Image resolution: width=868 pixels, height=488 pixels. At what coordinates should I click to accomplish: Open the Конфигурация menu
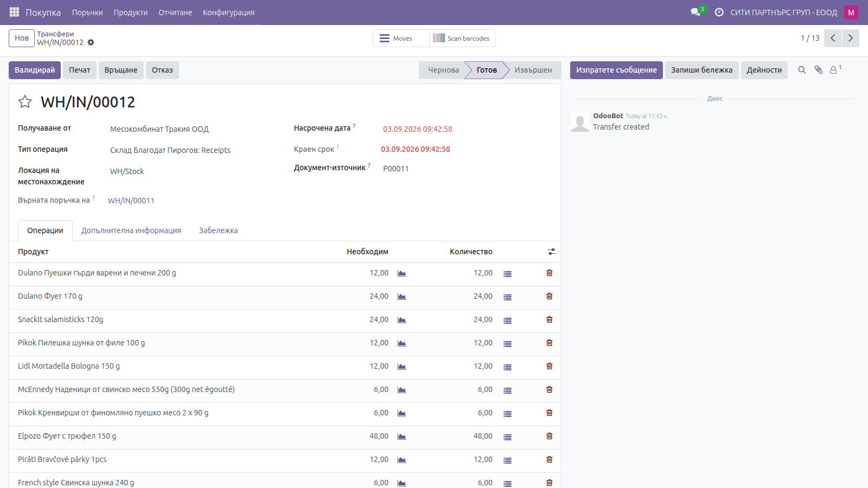(x=228, y=12)
